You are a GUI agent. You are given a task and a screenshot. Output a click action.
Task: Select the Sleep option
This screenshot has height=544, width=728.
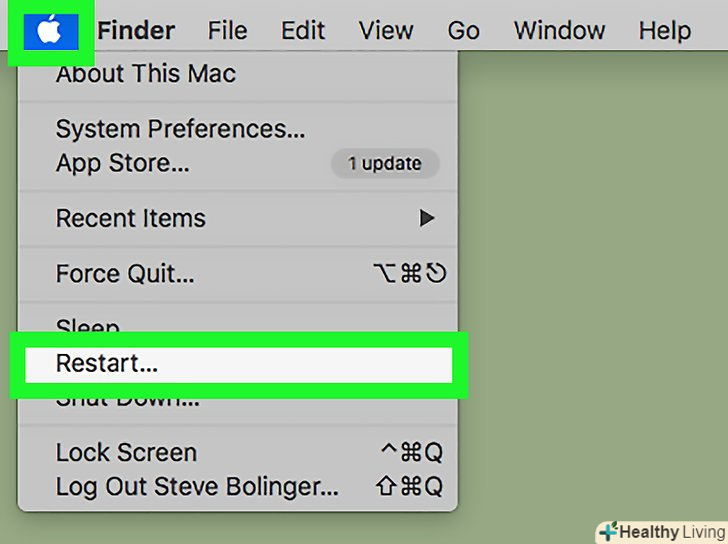[x=88, y=326]
